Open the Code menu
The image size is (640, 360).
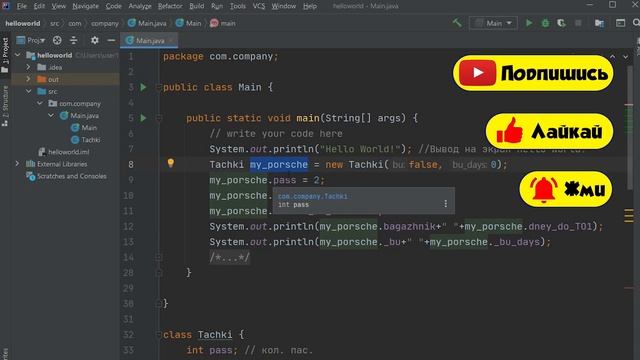click(x=113, y=6)
